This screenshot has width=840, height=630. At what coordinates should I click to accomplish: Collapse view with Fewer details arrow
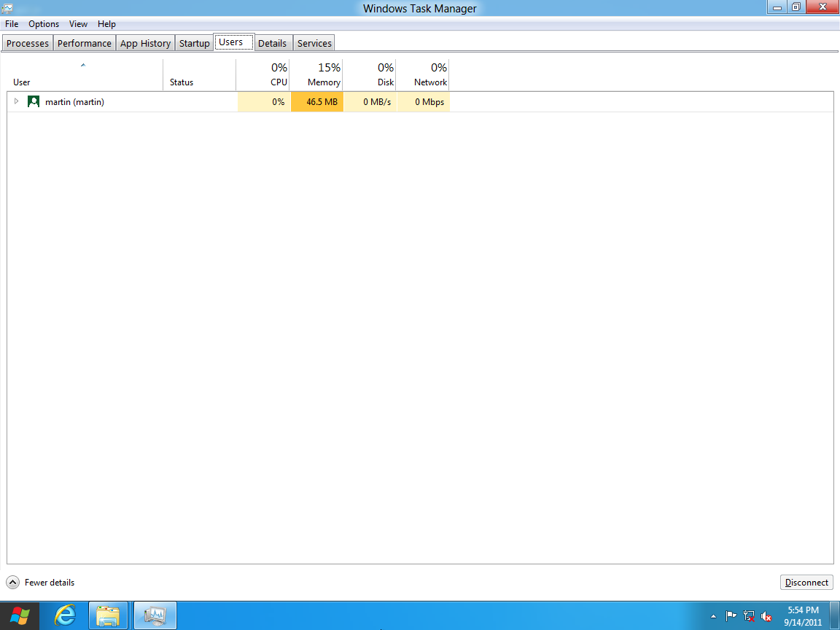(12, 583)
